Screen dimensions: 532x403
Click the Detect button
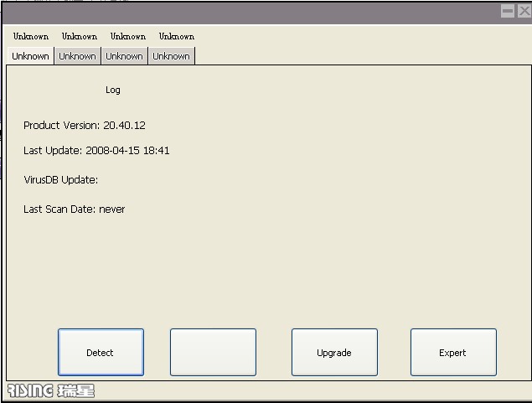point(101,352)
